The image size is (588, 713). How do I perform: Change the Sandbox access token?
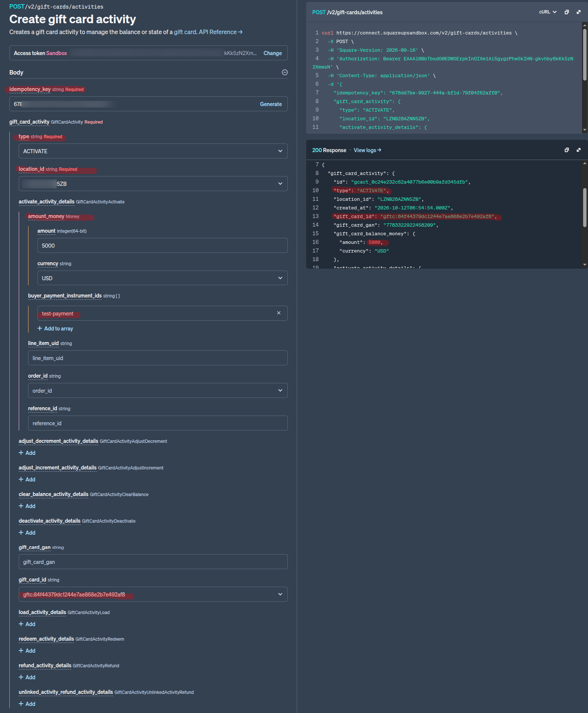pos(272,53)
